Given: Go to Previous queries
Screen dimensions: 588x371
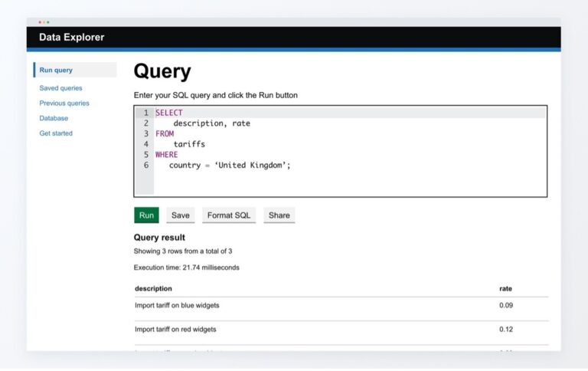Looking at the screenshot, I should tap(64, 103).
